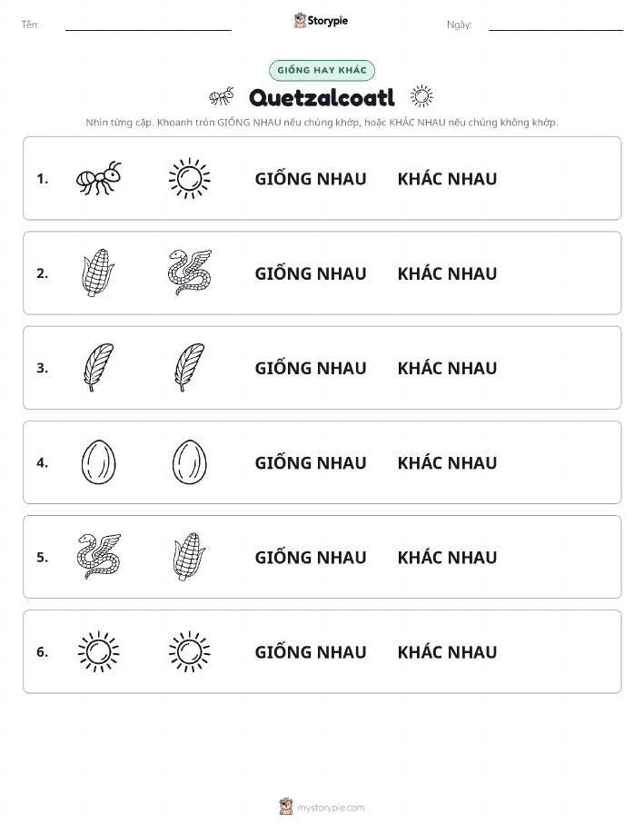Choose KHÁC NHAU for row 2
Screen dimensions: 644x833
pyautogui.click(x=448, y=273)
